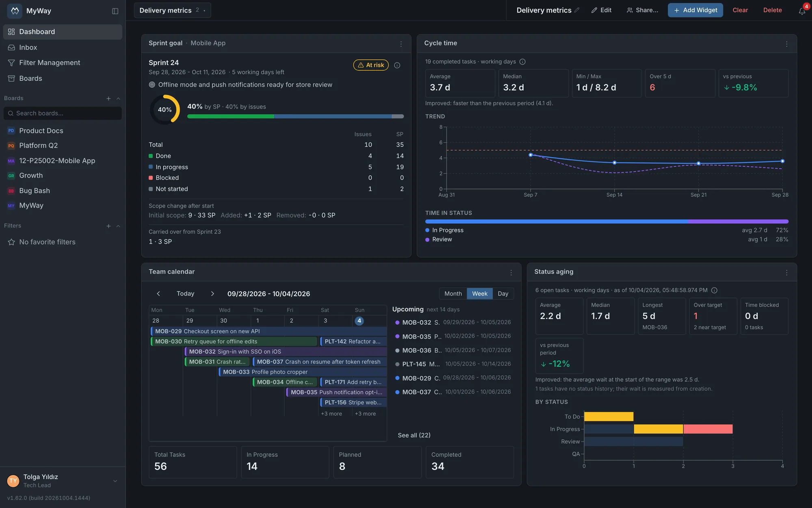
Task: Click info icon beside completed tasks working days
Action: point(523,62)
